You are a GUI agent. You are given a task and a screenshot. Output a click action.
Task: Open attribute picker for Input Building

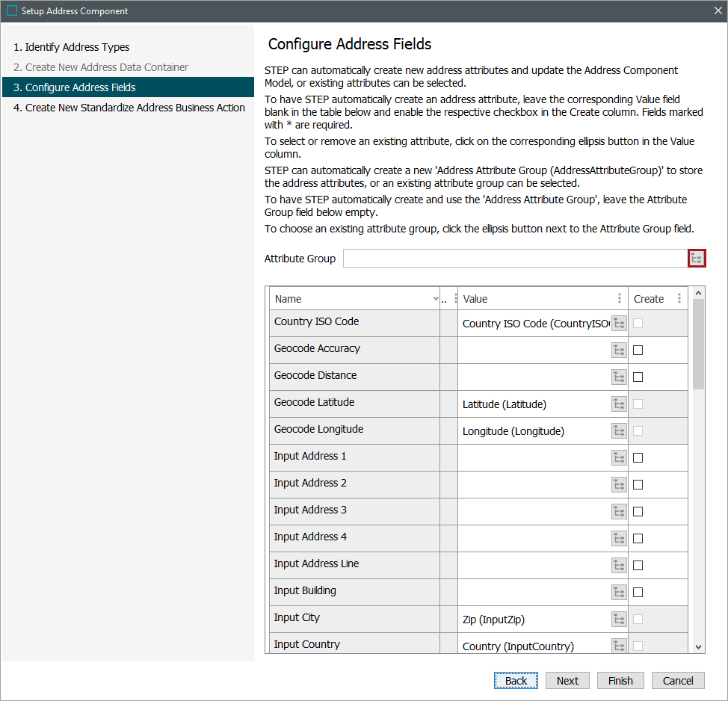click(x=619, y=593)
